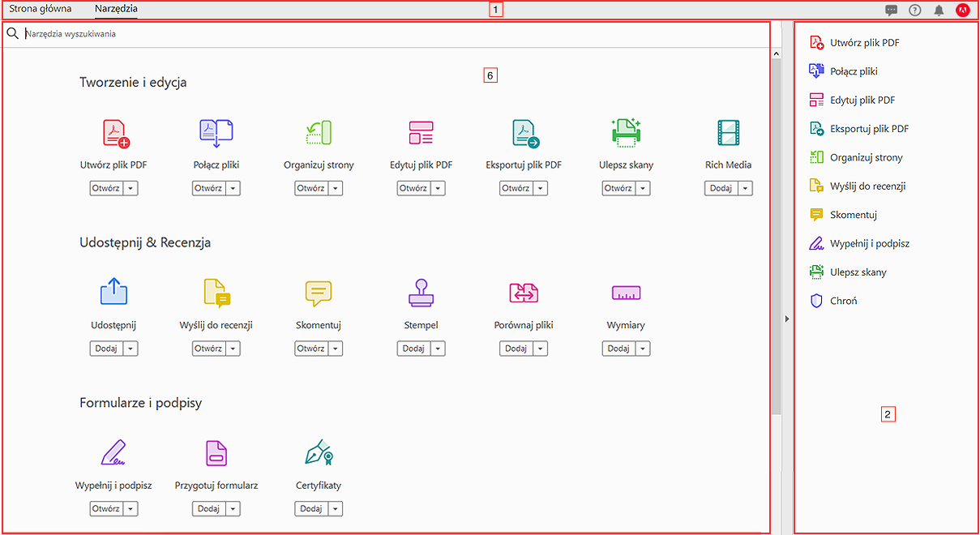980x535 pixels.
Task: Open dropdown arrow under Rich Media
Action: pos(746,188)
